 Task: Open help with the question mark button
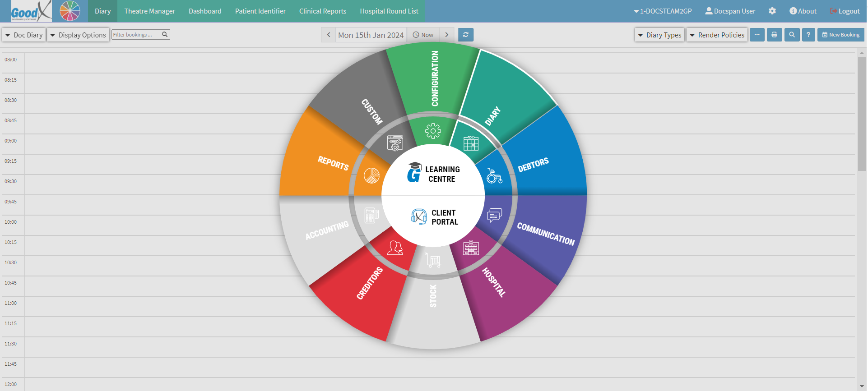pyautogui.click(x=808, y=35)
